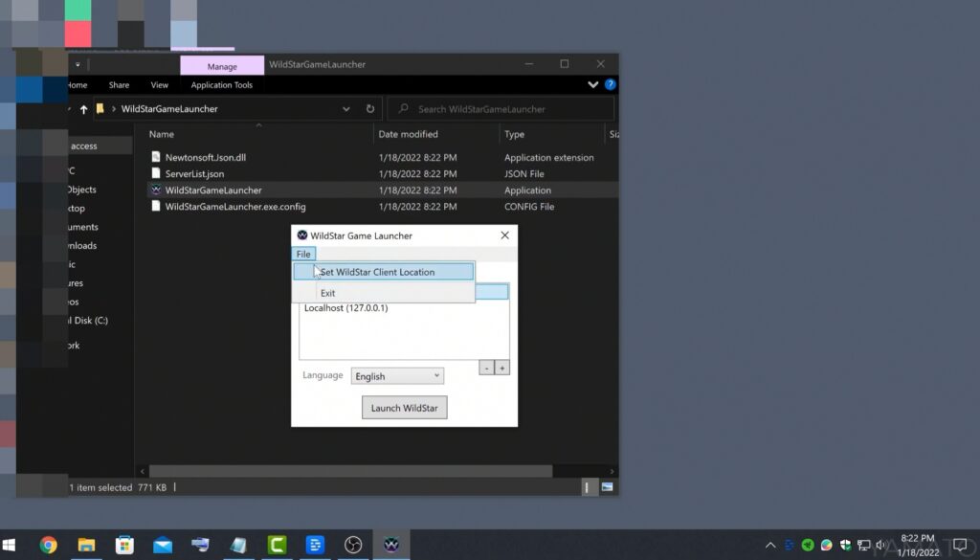Viewport: 980px width, 560px height.
Task: Click the Explorer Help question mark icon
Action: click(x=610, y=84)
